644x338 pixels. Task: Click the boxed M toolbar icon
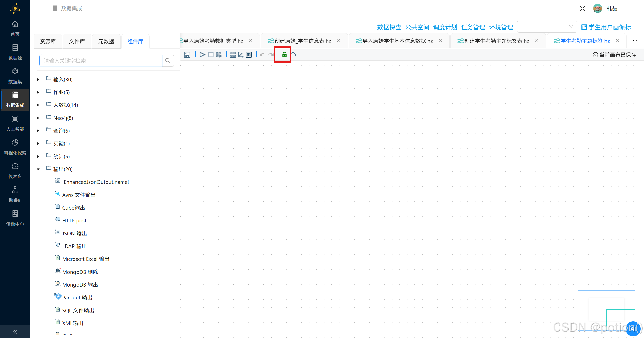[249, 55]
